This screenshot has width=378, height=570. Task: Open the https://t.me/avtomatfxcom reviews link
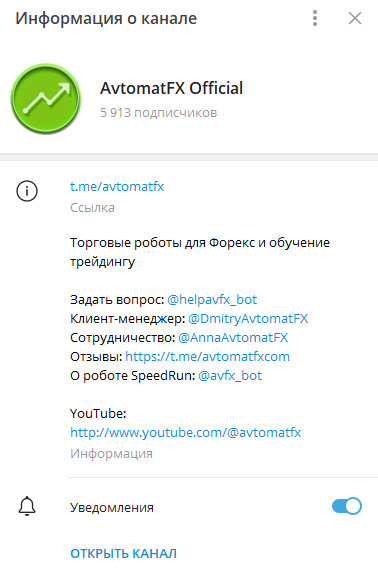tap(208, 356)
